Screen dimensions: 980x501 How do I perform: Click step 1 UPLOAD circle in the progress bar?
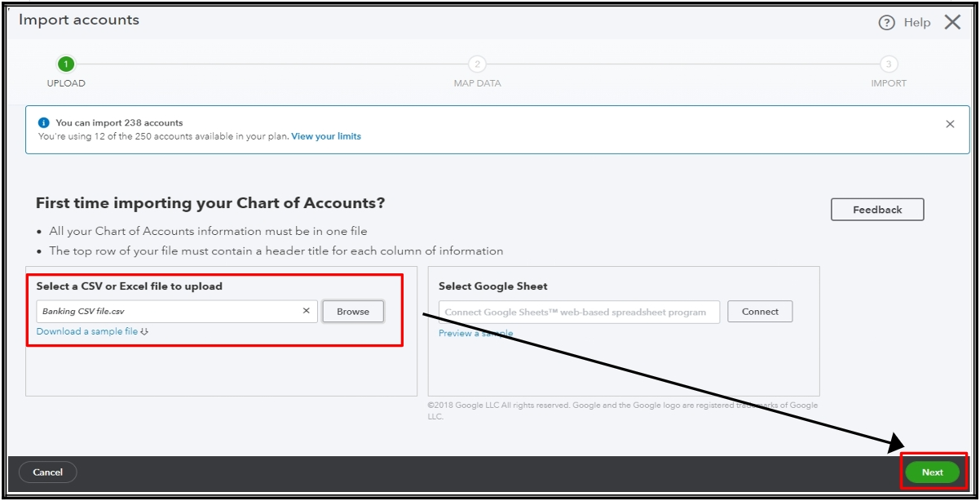[x=66, y=64]
